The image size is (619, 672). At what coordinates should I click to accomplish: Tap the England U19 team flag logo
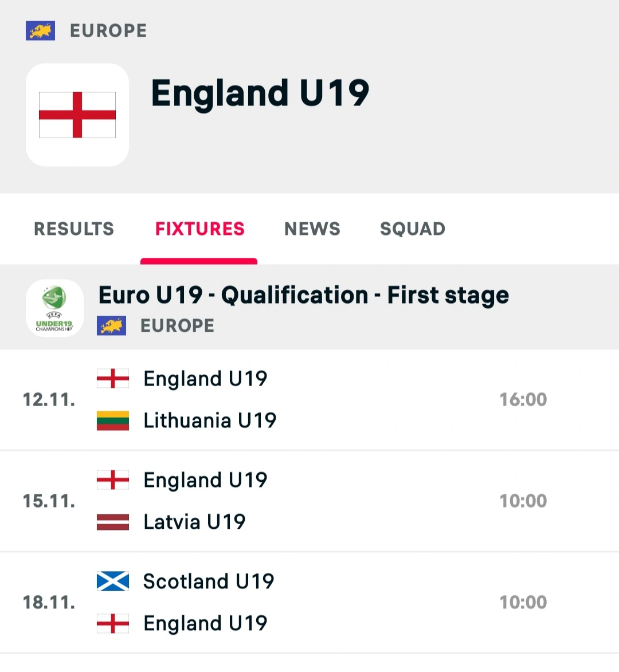pos(77,115)
